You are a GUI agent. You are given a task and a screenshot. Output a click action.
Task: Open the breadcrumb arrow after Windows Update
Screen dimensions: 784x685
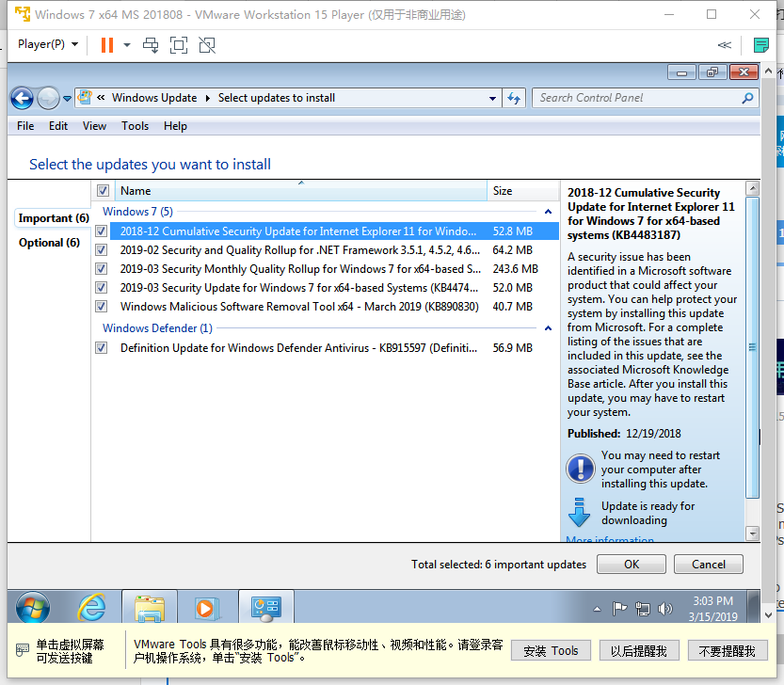(207, 98)
